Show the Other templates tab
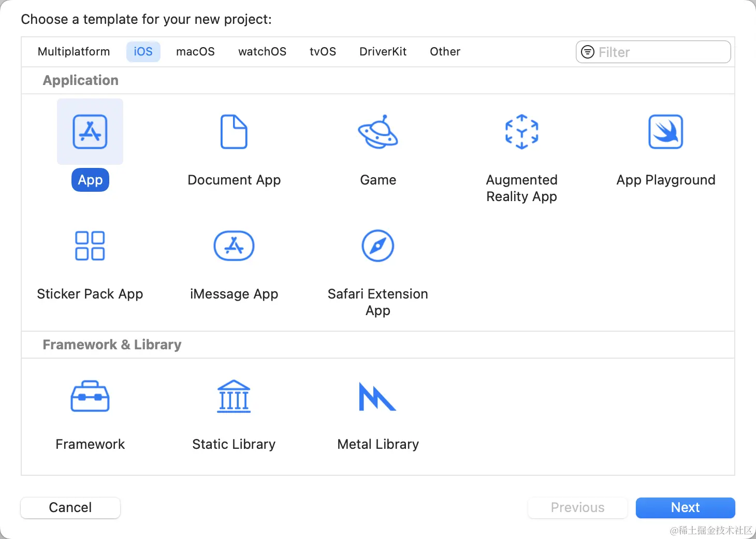This screenshot has width=756, height=539. point(445,52)
